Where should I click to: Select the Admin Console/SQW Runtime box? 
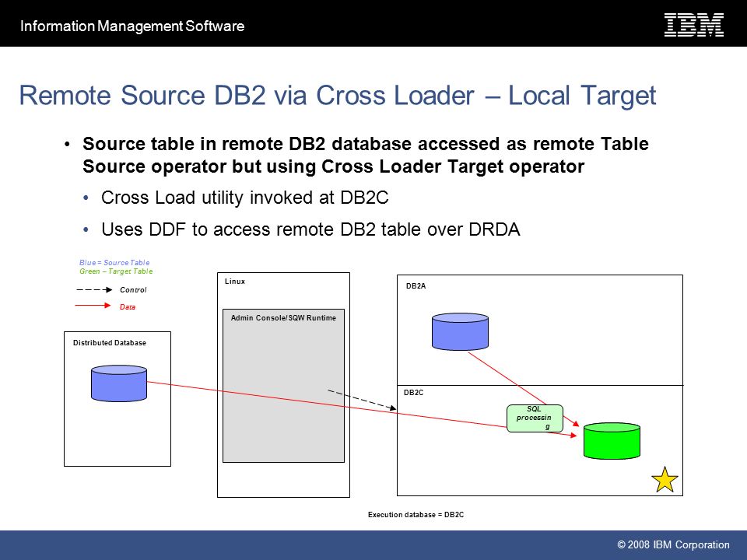[x=283, y=386]
